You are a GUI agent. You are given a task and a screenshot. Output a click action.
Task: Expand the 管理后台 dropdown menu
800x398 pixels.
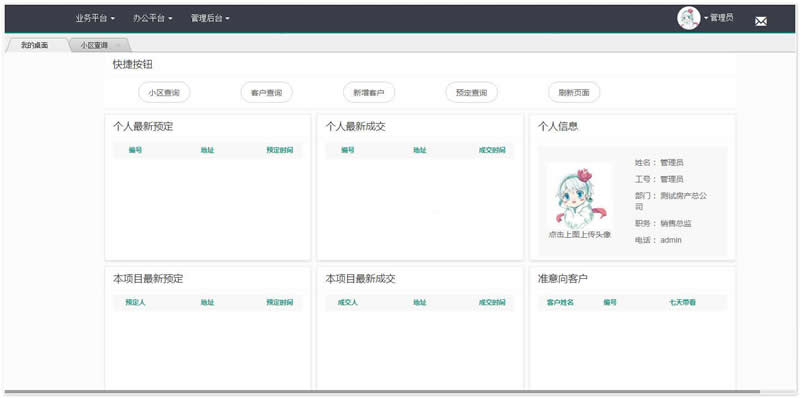click(210, 18)
